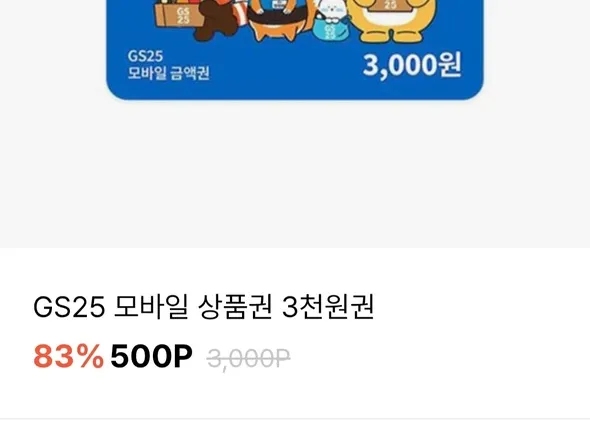Select the 500P discounted price
Screen dimensions: 590x443
coord(151,356)
